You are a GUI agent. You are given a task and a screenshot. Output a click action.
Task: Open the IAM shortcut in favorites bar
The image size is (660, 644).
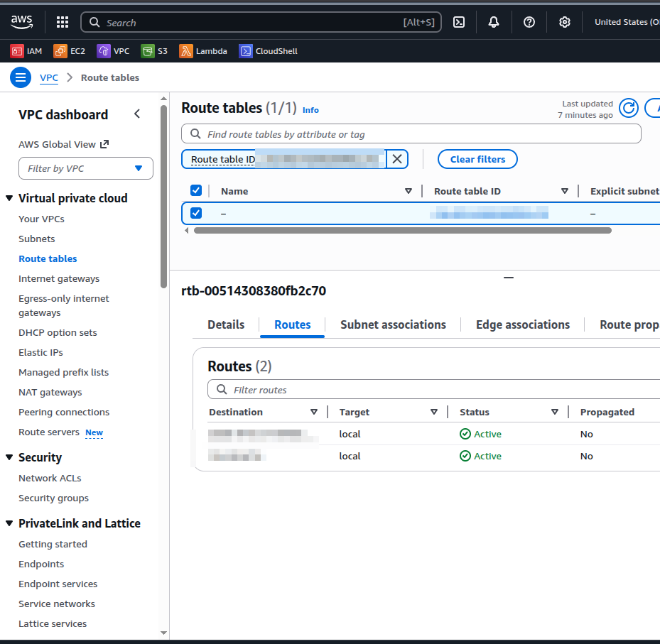(27, 51)
